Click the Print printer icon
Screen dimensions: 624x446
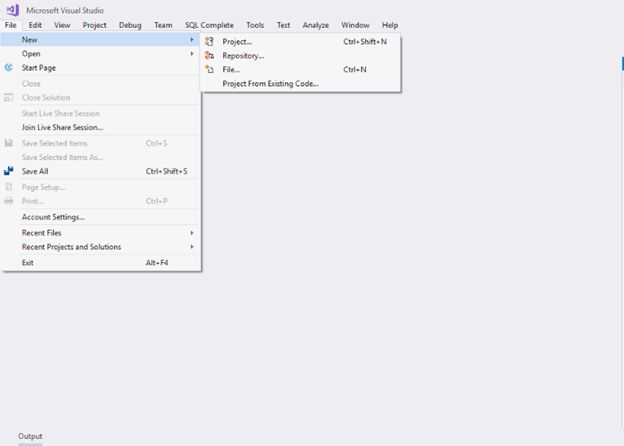tap(8, 201)
